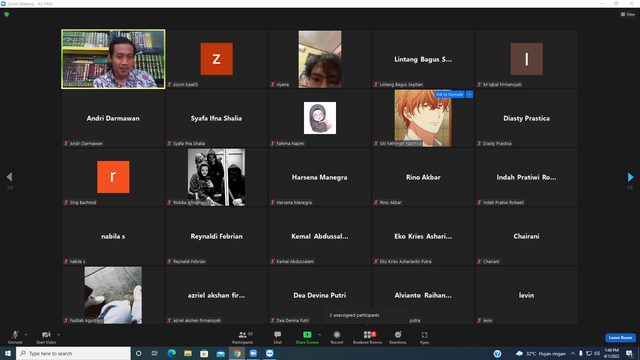Image resolution: width=640 pixels, height=360 pixels.
Task: Select the black-and-white masked photo tile
Action: [x=216, y=177]
